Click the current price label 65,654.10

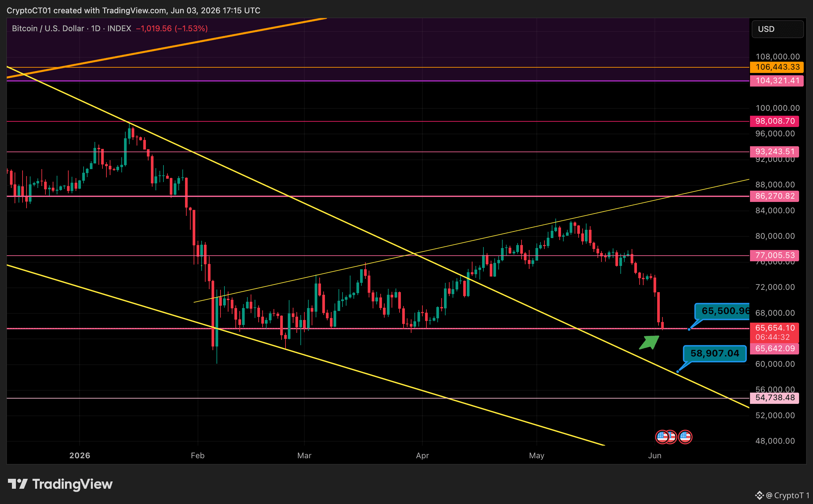[x=774, y=328]
